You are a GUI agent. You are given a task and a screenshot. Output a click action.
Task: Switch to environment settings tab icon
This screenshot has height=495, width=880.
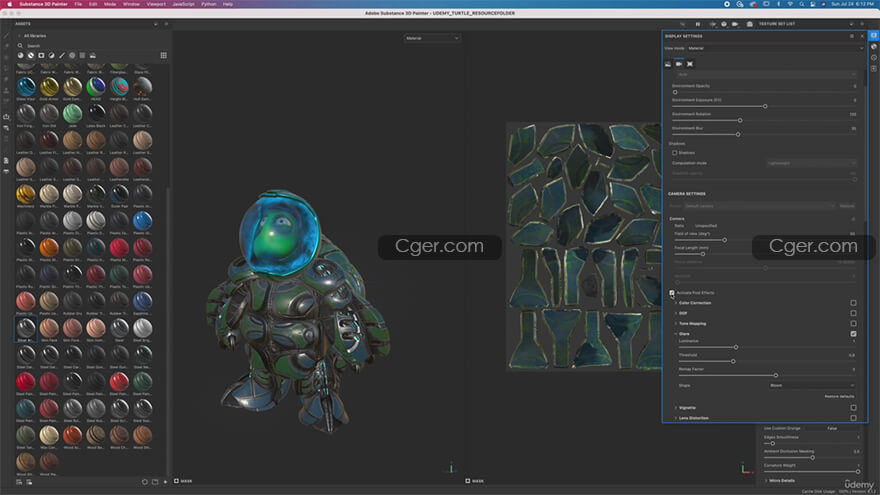[x=668, y=64]
